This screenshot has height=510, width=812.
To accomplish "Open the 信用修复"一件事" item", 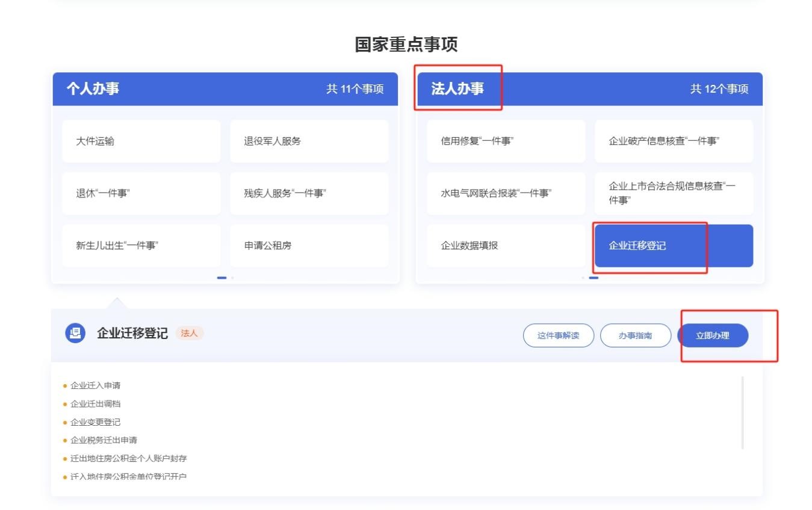I will (x=506, y=141).
